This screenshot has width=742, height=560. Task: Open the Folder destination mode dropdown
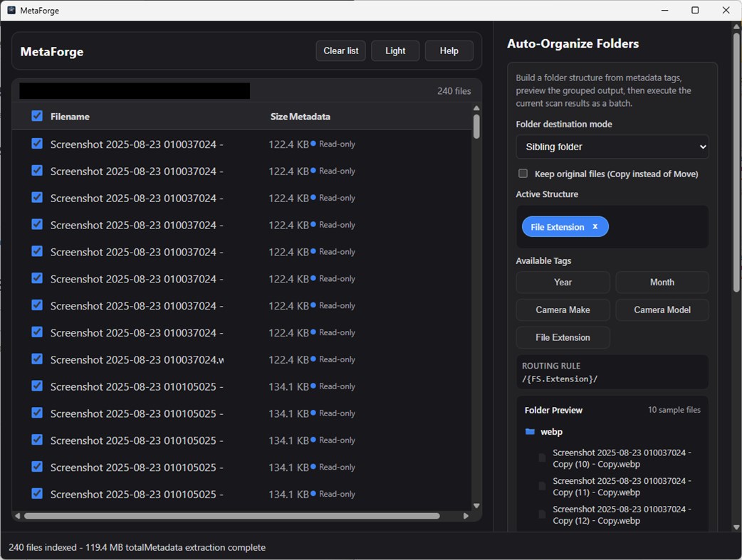coord(611,147)
